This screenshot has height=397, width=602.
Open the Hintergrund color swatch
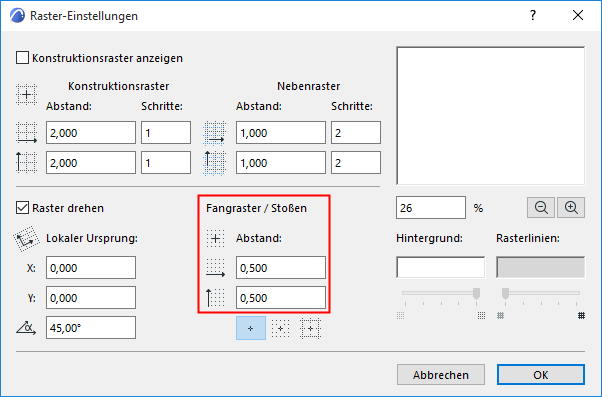coord(440,267)
